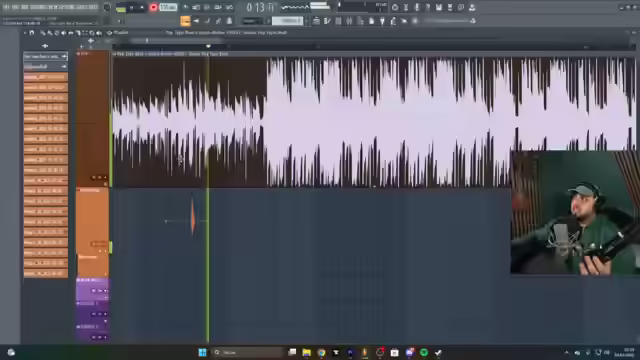Open the Mixer icon in toolbar
This screenshot has height=360, width=640.
point(349,21)
